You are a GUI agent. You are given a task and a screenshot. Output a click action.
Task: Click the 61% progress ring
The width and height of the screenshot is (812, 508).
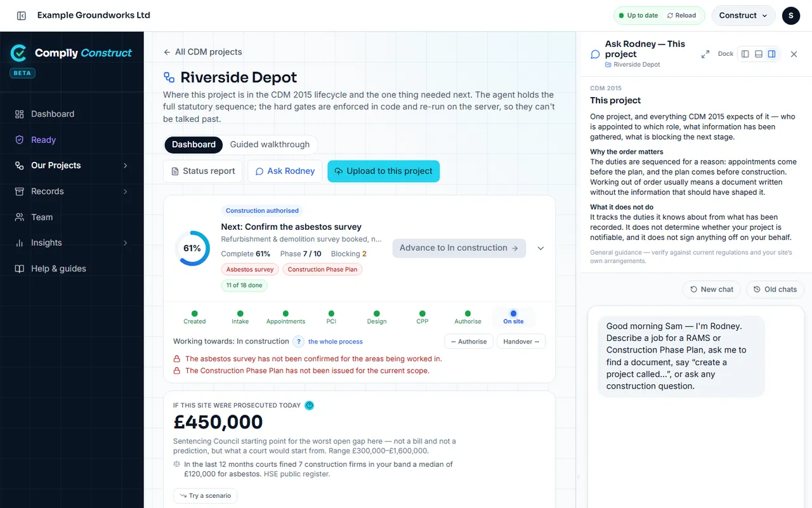coord(192,248)
